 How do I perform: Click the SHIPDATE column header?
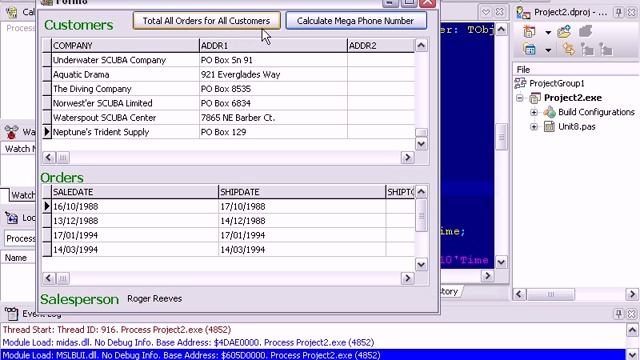[302, 192]
